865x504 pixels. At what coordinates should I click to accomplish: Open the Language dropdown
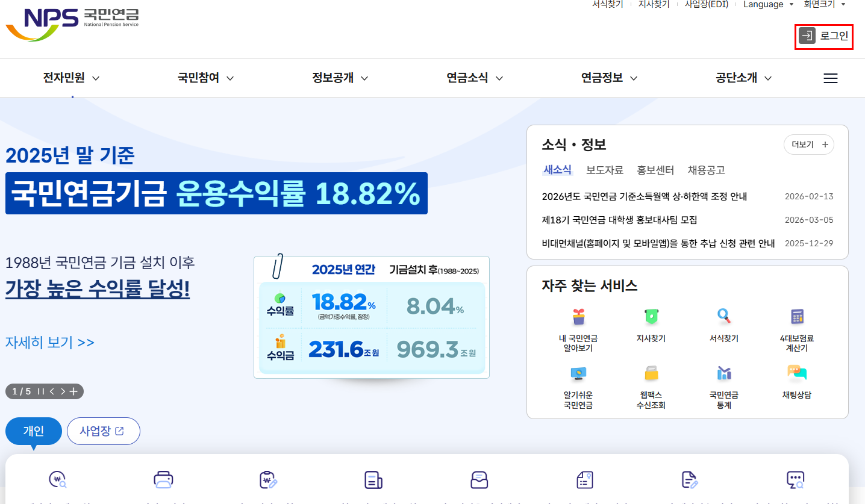[x=768, y=4]
